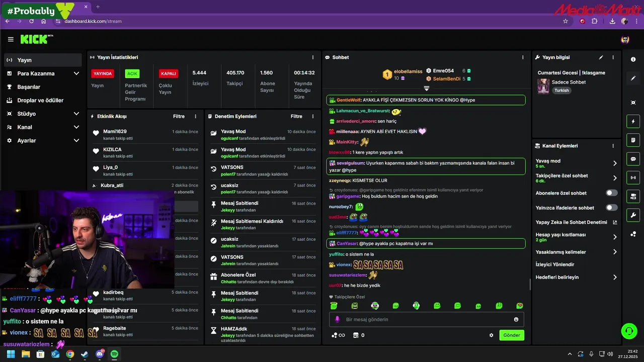
Task: Toggle the notes widget icon in right sidebar
Action: pos(633,140)
